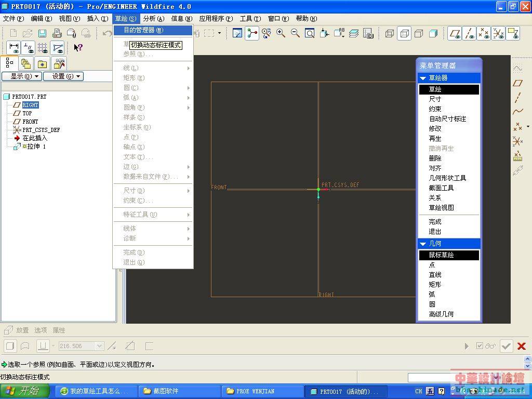Click 退出 in the menu manager

[x=435, y=232]
